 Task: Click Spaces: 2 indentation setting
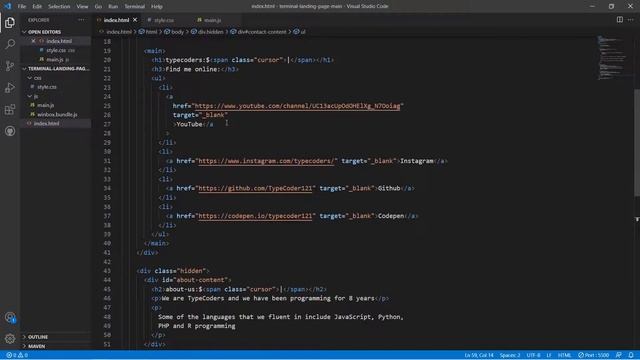pos(510,355)
